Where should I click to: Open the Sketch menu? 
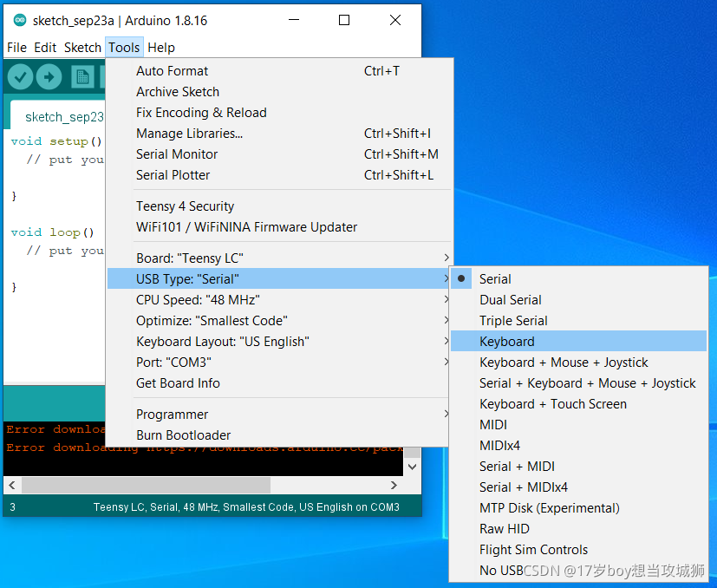click(82, 47)
